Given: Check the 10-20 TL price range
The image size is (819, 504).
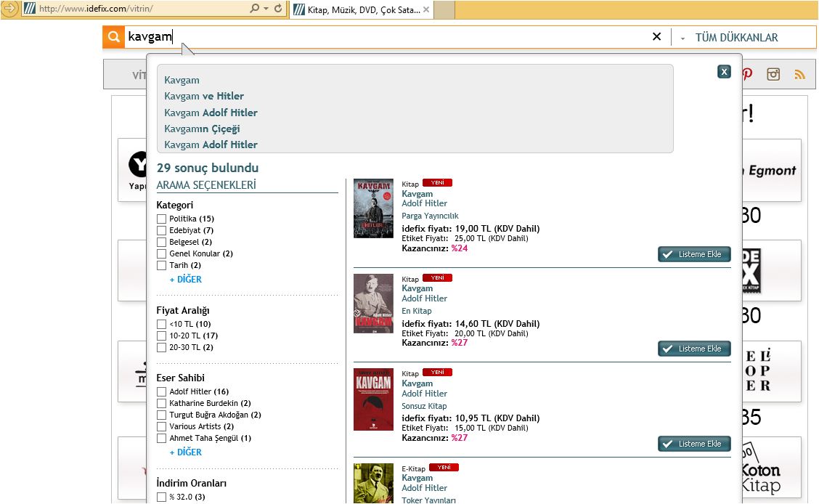Looking at the screenshot, I should coord(162,336).
